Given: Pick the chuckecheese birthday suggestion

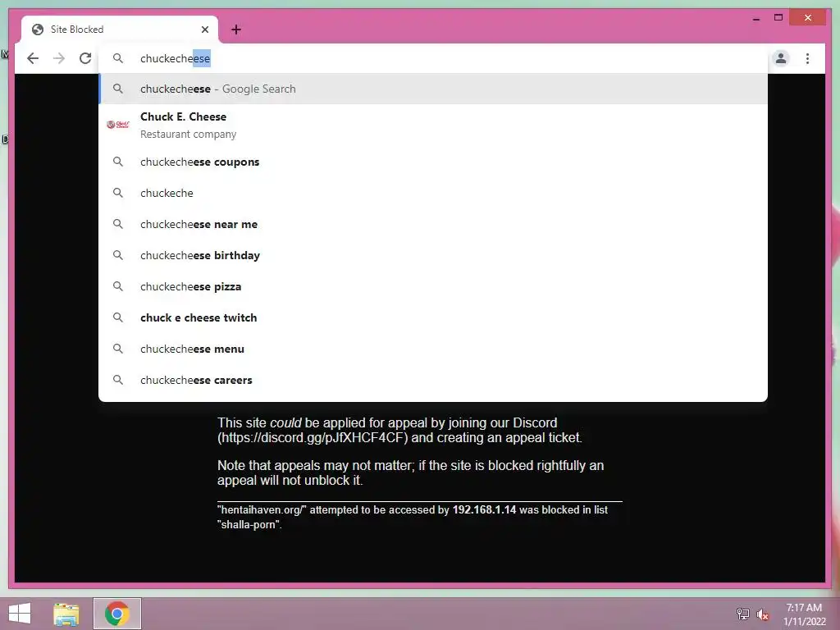Looking at the screenshot, I should click(433, 255).
